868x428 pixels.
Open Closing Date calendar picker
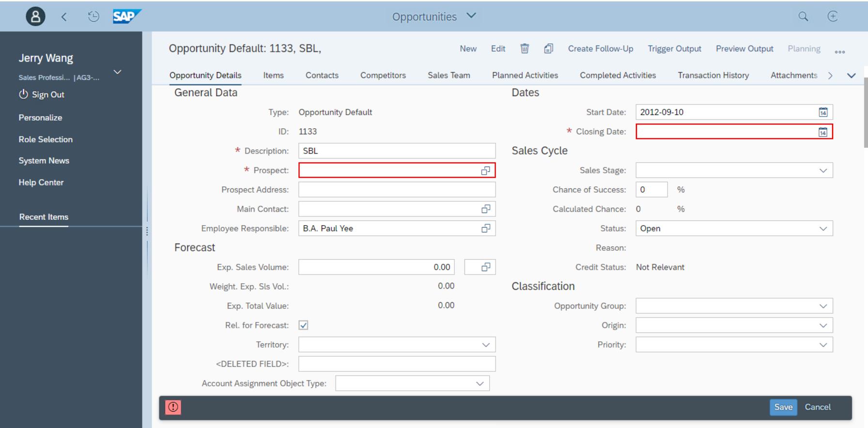[823, 132]
